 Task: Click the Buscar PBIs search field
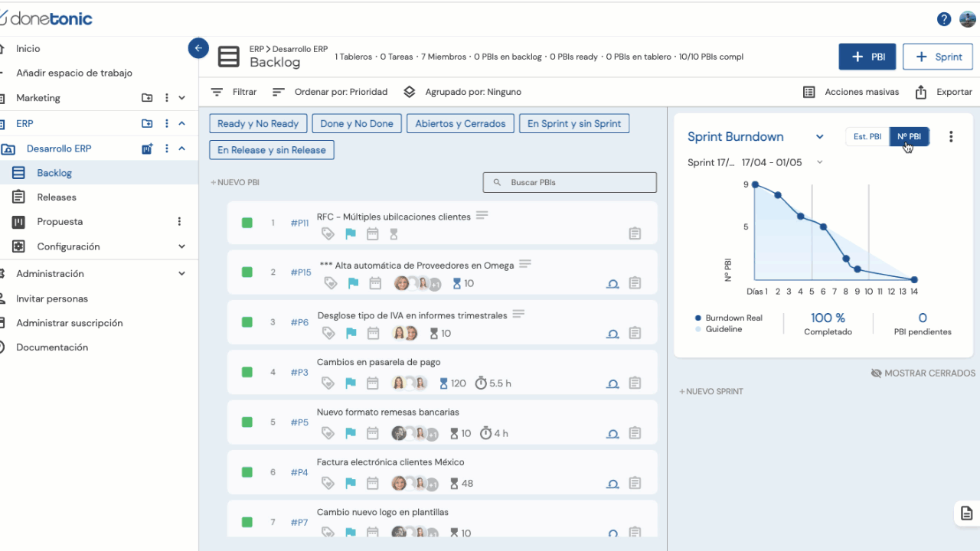tap(570, 183)
